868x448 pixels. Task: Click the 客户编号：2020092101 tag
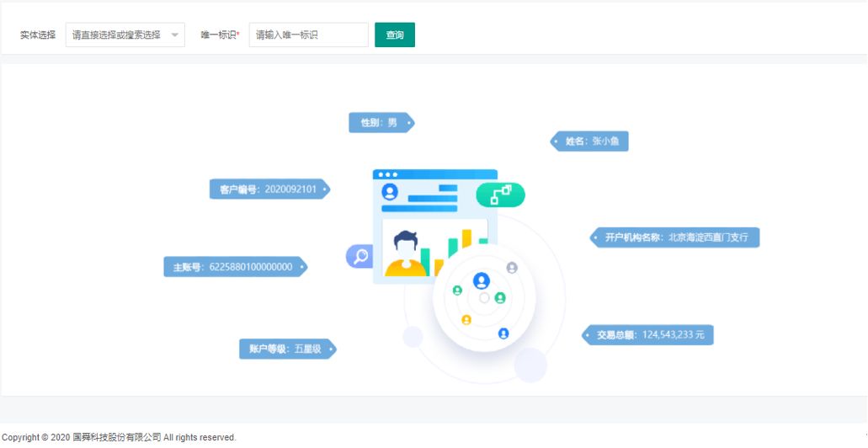point(269,189)
